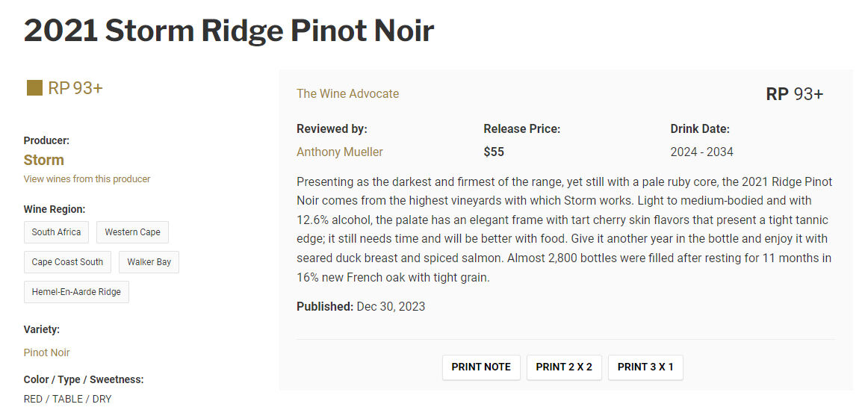Click 'View wines from this producer'

coord(87,179)
